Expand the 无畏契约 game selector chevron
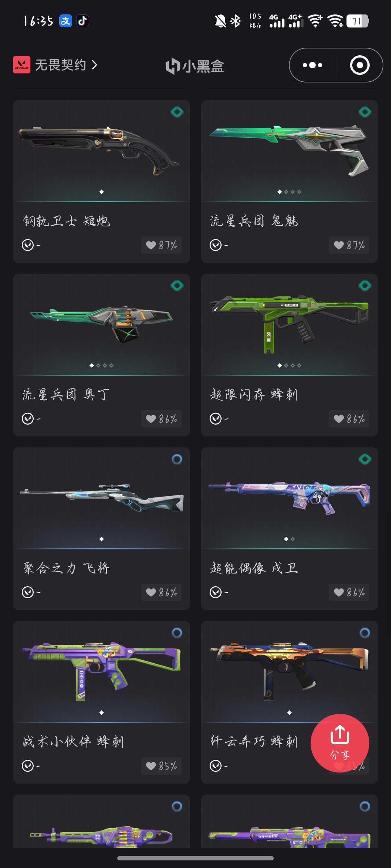This screenshot has height=868, width=391. 95,65
